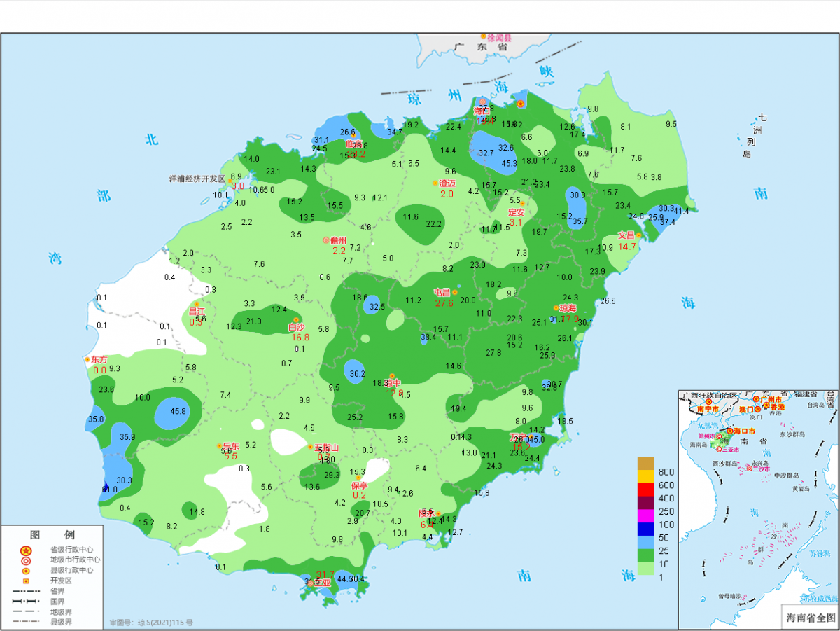This screenshot has height=631, width=840.
Task: Click the 审图号 approval number text
Action: pyautogui.click(x=151, y=622)
